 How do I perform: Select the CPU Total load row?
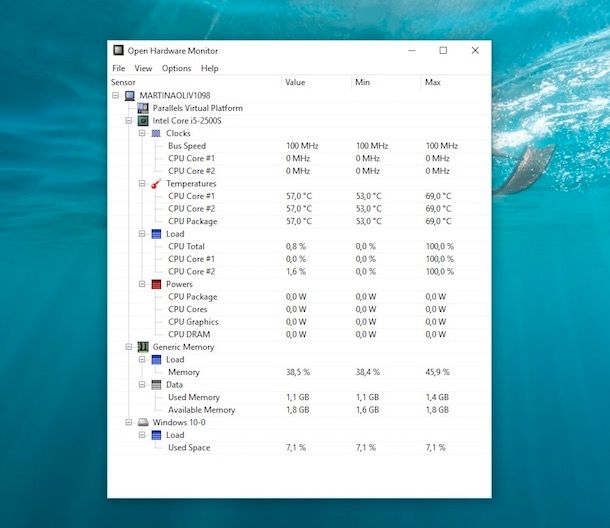click(x=299, y=246)
